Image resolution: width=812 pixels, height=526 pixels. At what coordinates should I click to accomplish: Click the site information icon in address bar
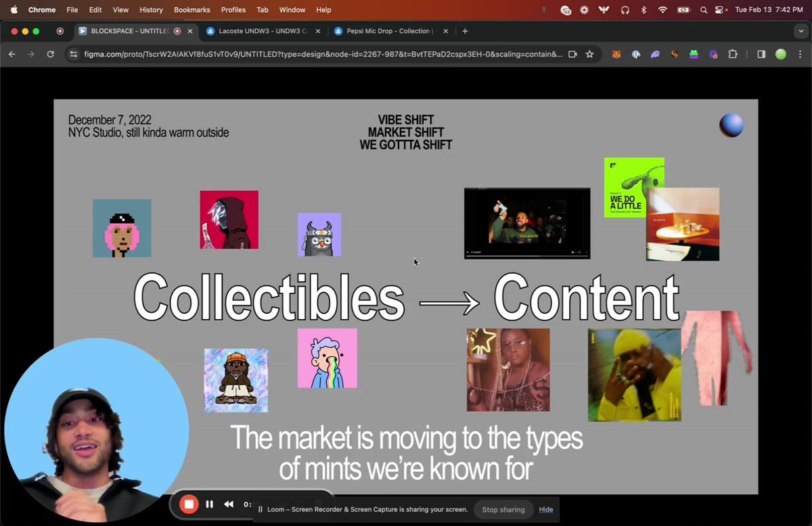[x=74, y=54]
